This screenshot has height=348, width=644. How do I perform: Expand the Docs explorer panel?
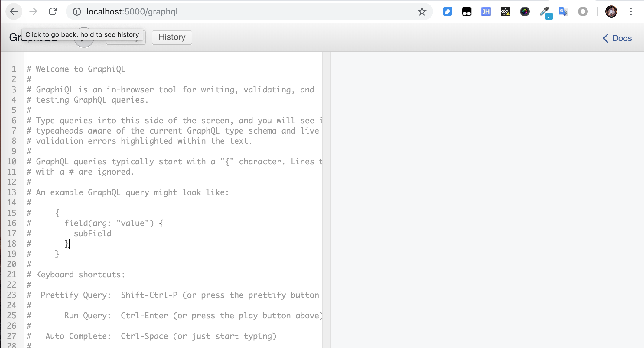[x=617, y=38]
